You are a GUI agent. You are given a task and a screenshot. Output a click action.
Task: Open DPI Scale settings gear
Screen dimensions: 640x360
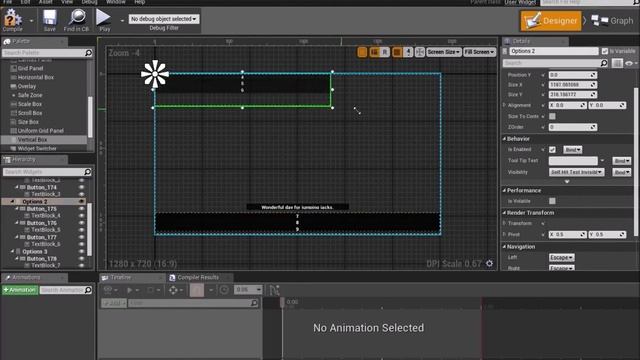pos(489,264)
